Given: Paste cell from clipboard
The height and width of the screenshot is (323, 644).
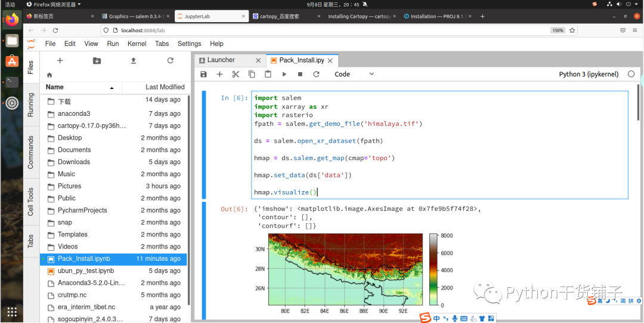Looking at the screenshot, I should (x=268, y=75).
